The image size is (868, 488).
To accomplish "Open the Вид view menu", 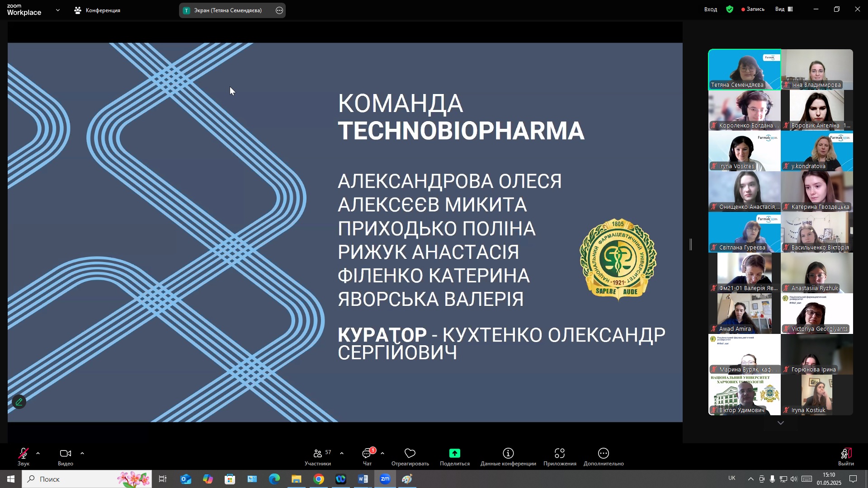I will pyautogui.click(x=784, y=9).
